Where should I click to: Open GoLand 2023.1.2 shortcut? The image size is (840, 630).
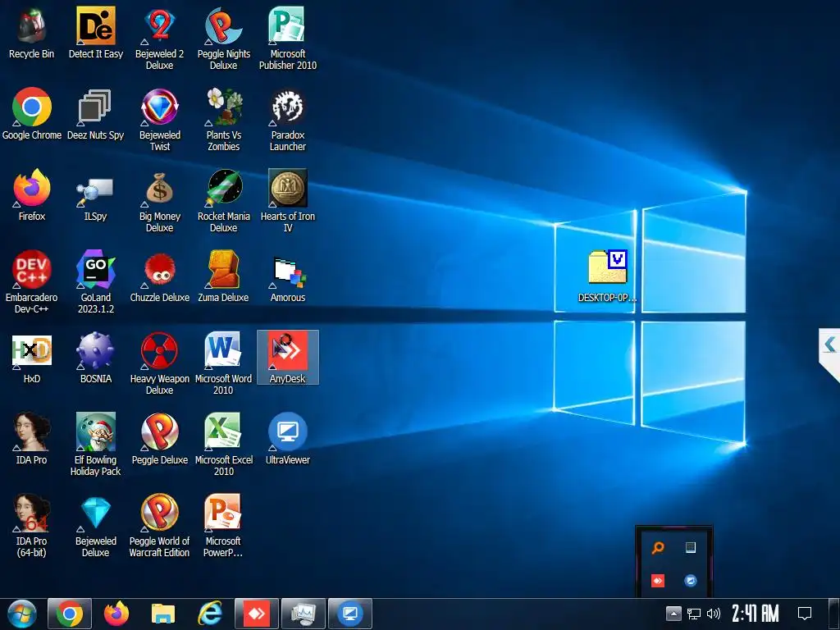(x=95, y=282)
